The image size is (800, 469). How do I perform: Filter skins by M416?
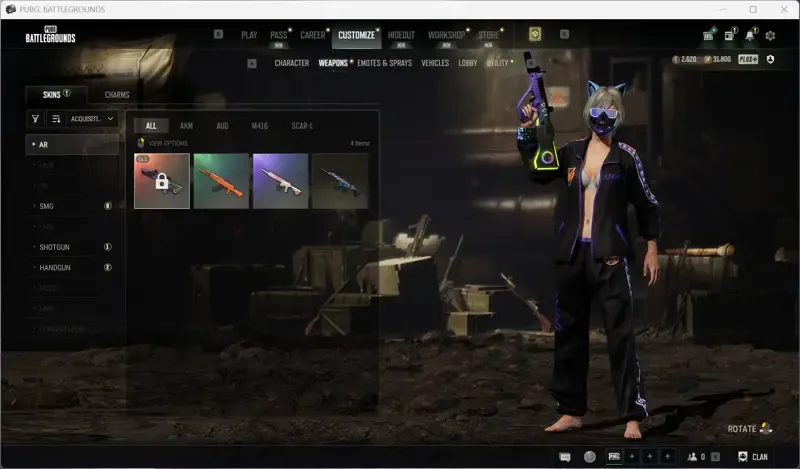coord(259,126)
